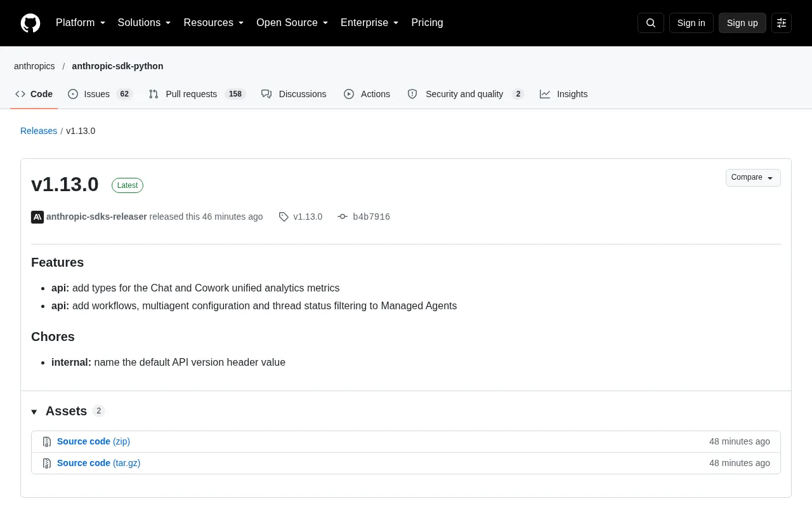Viewport: 812px width, 508px height.
Task: Click the Insights graph icon
Action: click(x=545, y=94)
